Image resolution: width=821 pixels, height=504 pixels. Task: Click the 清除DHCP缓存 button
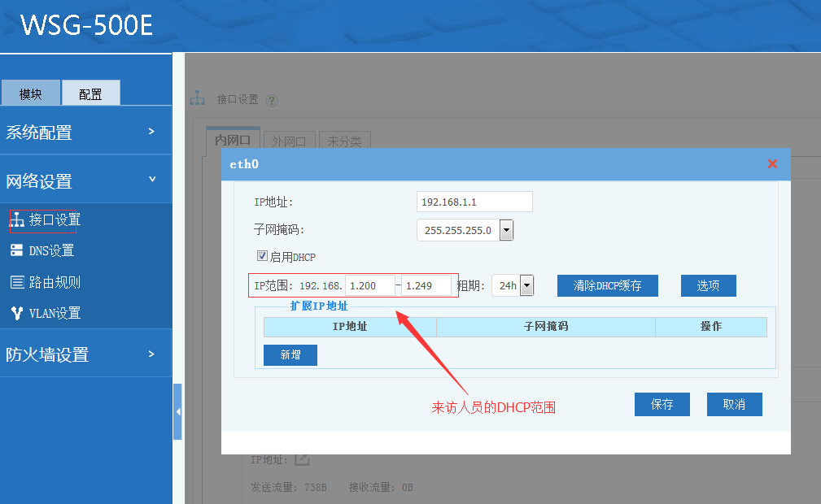click(x=607, y=285)
